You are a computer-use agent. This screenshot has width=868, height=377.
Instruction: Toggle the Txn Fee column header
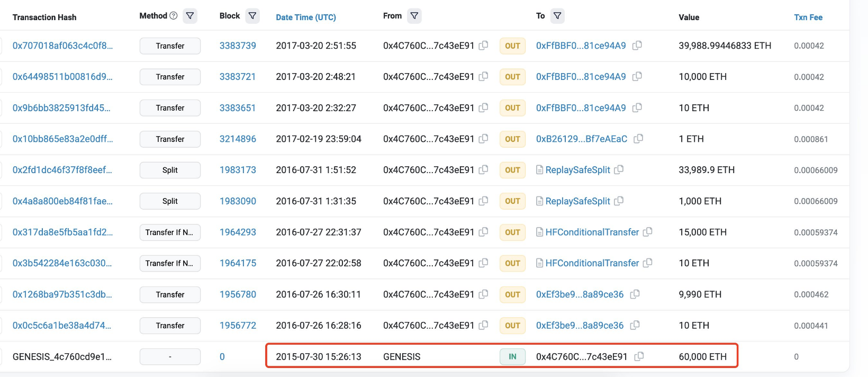click(x=808, y=17)
